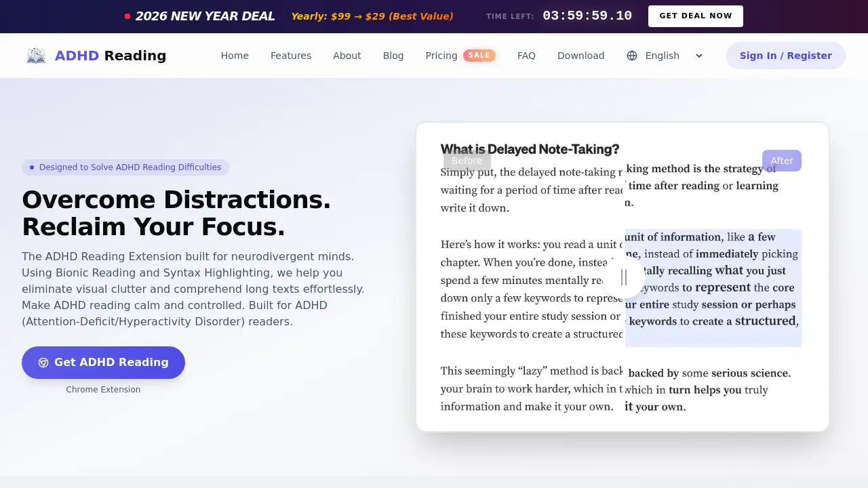Click Designed to Solve ADHD Reading Difficulties badge
The image size is (868, 488).
click(x=125, y=167)
